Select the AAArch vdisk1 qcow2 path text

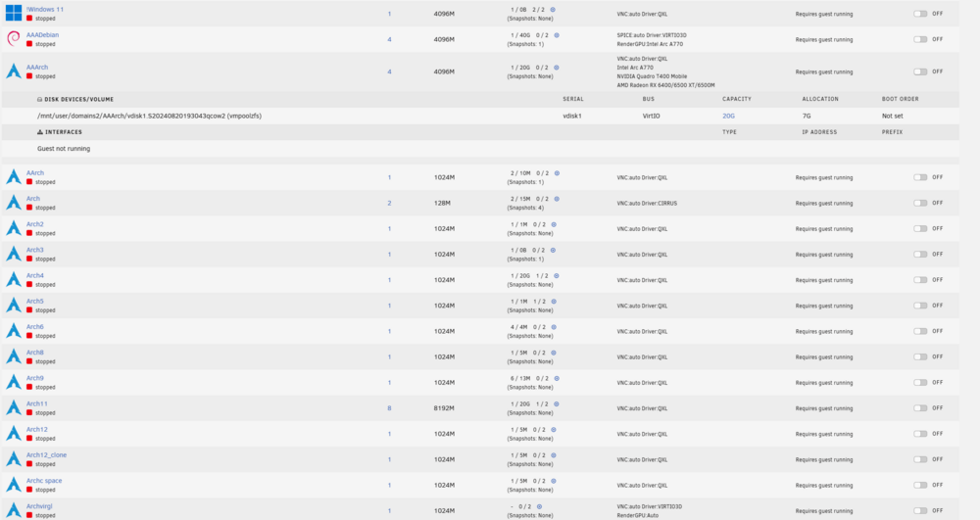tap(149, 117)
